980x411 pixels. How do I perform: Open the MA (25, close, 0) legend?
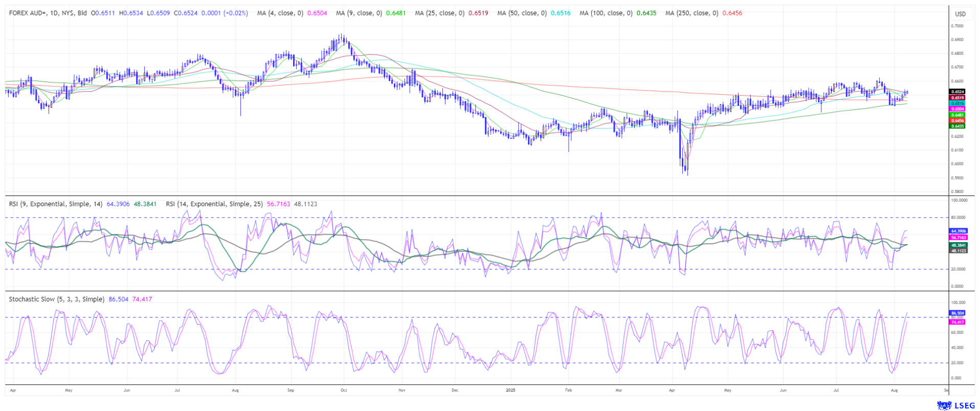[439, 13]
